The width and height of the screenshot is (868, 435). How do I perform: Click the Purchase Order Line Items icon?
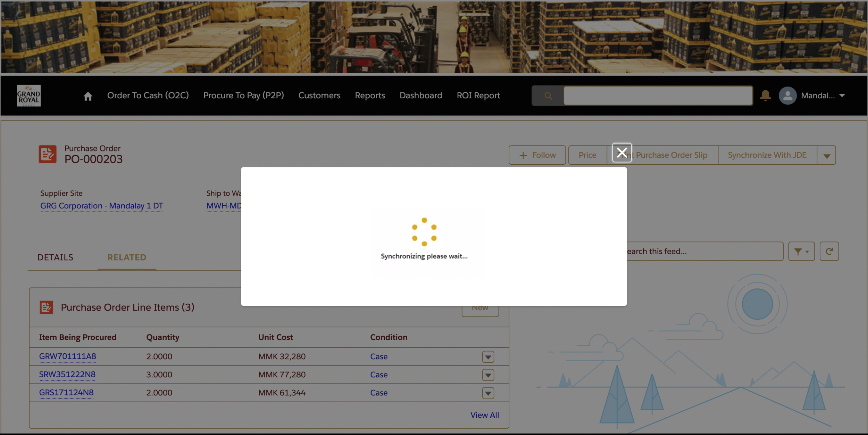pyautogui.click(x=46, y=307)
